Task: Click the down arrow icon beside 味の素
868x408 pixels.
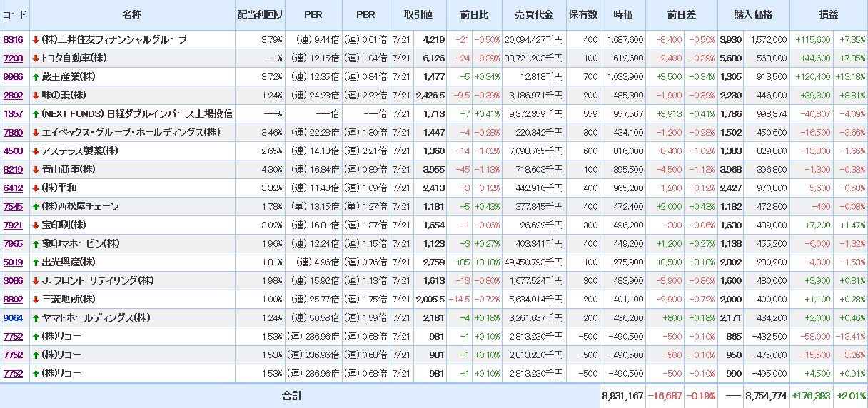Action: click(x=36, y=96)
